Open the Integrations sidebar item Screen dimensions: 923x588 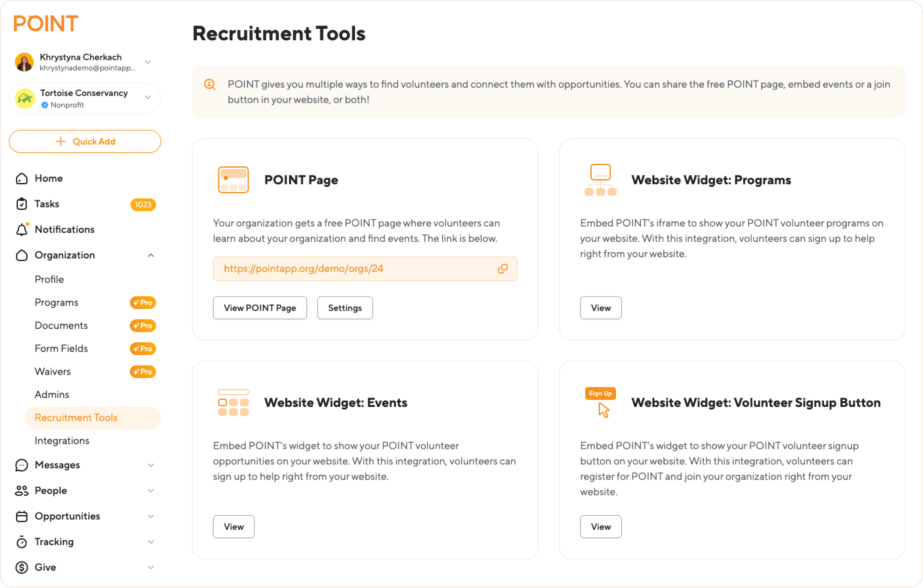coord(62,441)
